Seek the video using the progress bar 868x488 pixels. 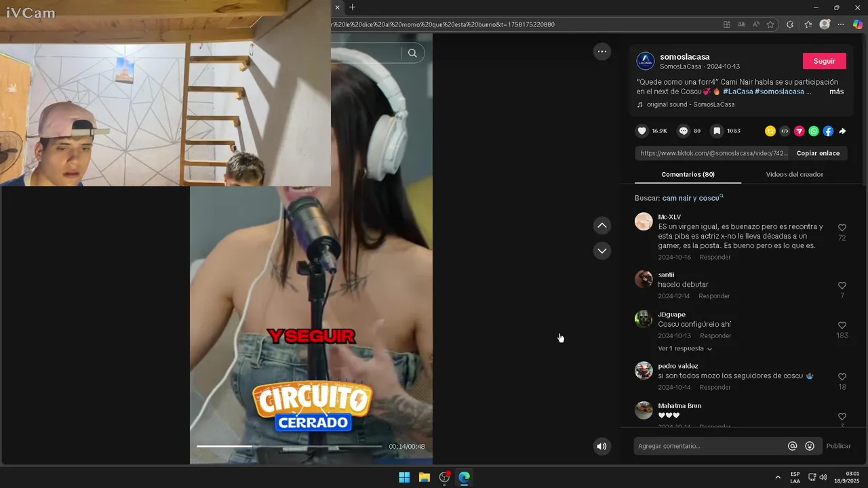pyautogui.click(x=290, y=447)
